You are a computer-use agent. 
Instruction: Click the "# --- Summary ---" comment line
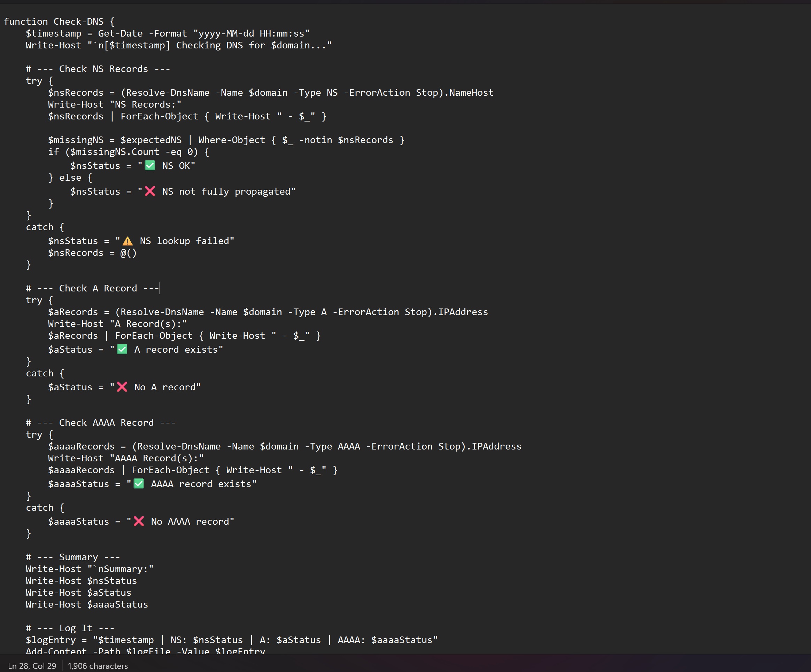click(x=72, y=557)
